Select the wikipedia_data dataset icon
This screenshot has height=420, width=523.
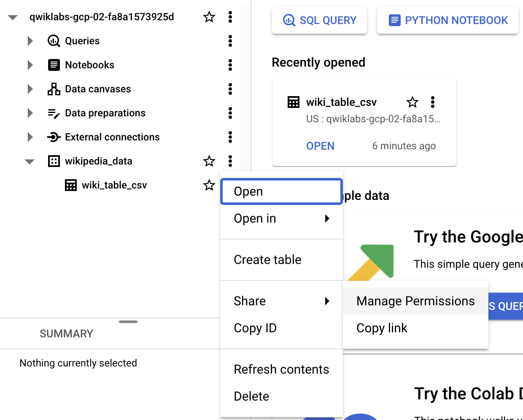pos(54,161)
